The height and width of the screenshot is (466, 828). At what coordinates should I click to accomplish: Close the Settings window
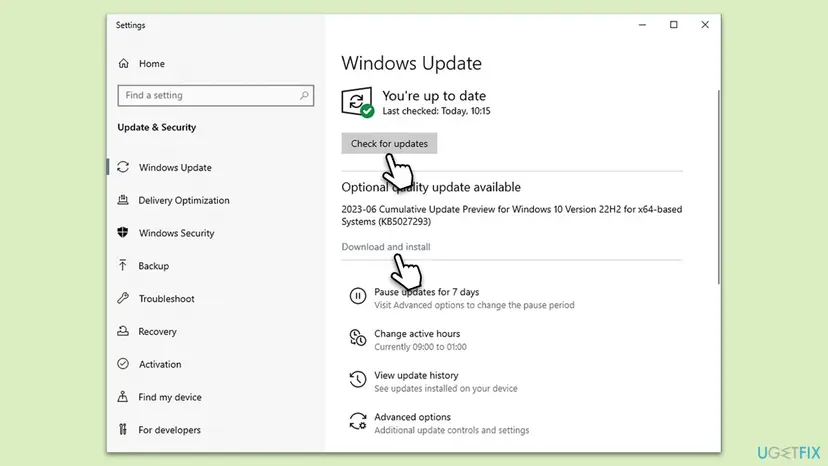[705, 25]
